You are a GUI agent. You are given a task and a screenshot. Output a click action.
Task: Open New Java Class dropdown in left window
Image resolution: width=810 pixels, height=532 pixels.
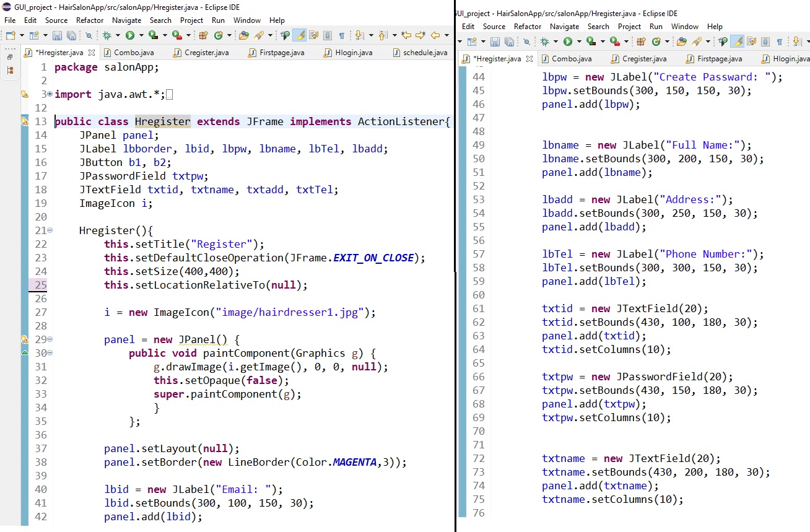click(x=229, y=36)
